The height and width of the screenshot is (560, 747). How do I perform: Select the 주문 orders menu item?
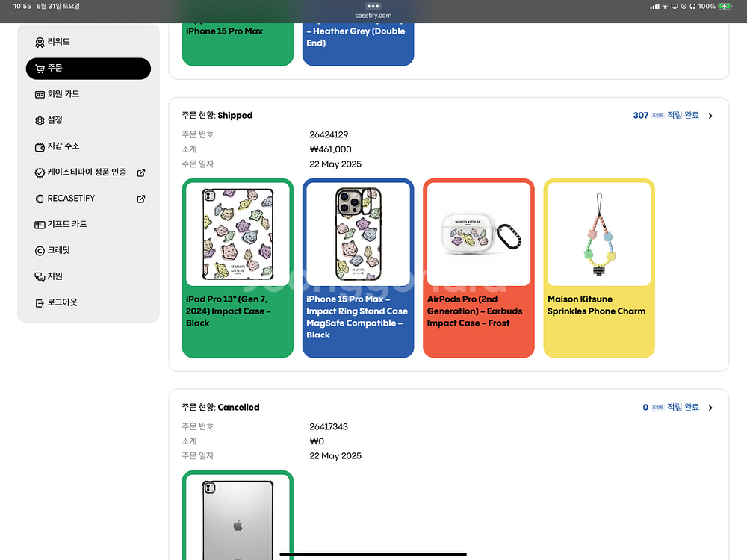(x=88, y=69)
